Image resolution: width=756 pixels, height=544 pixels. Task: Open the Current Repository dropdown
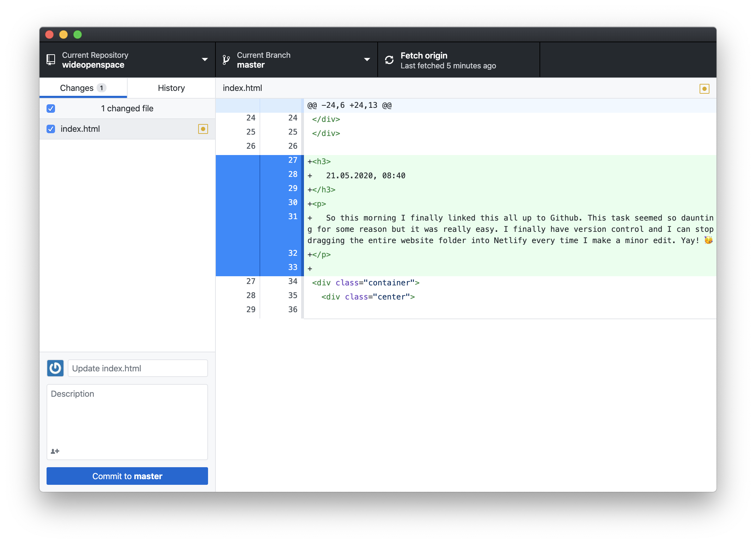(127, 60)
